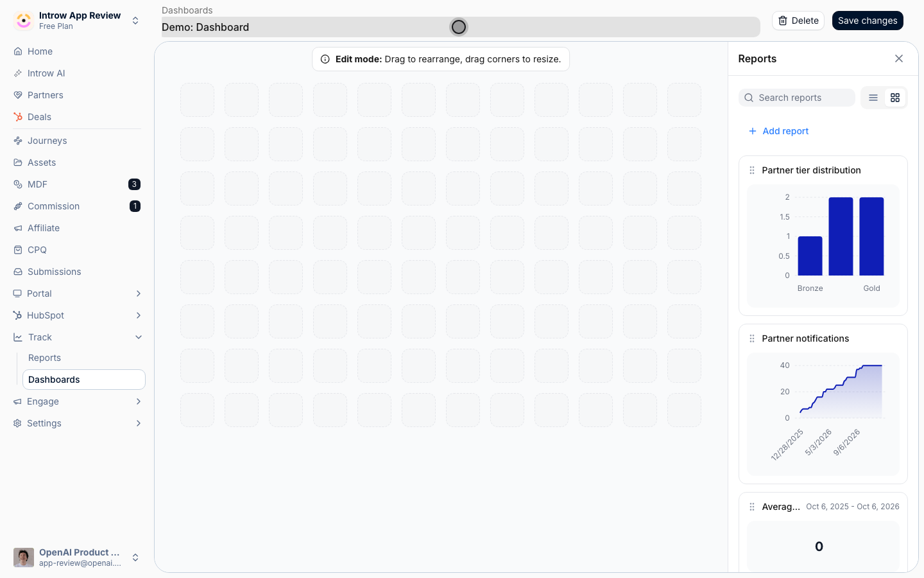The height and width of the screenshot is (578, 924).
Task: Open Reports under Track
Action: (x=84, y=358)
